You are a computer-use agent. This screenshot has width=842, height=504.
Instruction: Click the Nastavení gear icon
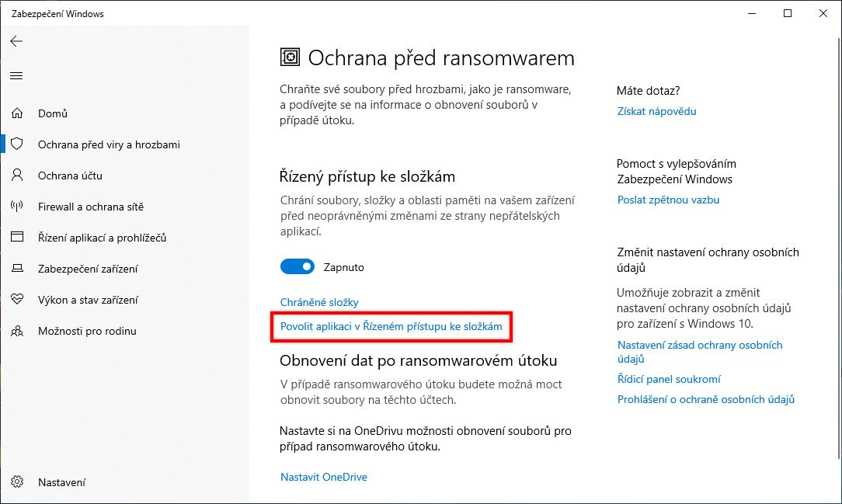[x=17, y=482]
